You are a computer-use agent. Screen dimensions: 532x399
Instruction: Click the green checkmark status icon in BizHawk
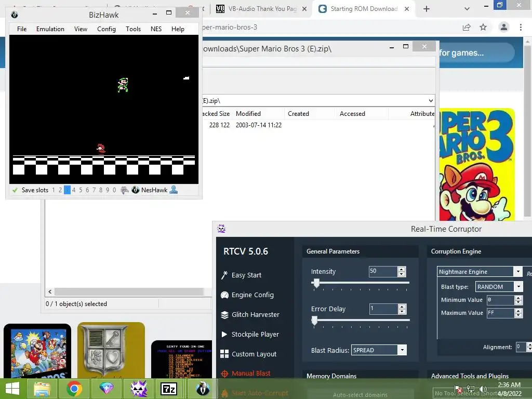pyautogui.click(x=15, y=190)
